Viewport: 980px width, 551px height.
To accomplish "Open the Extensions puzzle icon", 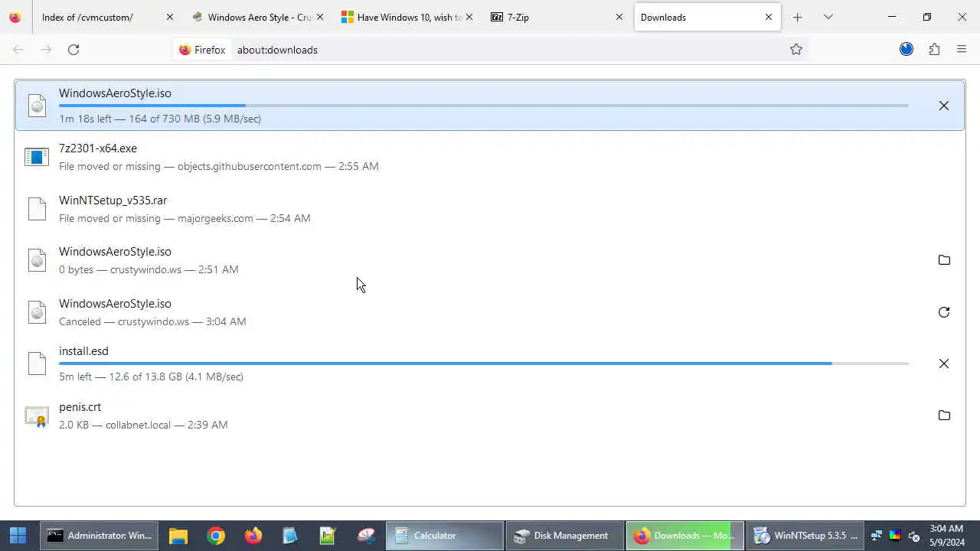I will (x=934, y=50).
